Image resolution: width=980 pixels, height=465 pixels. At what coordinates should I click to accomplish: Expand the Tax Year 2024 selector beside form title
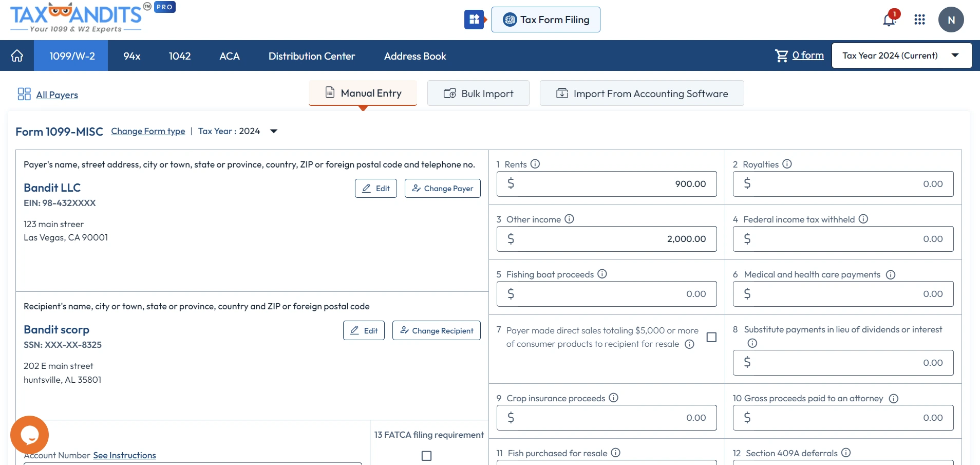point(274,131)
